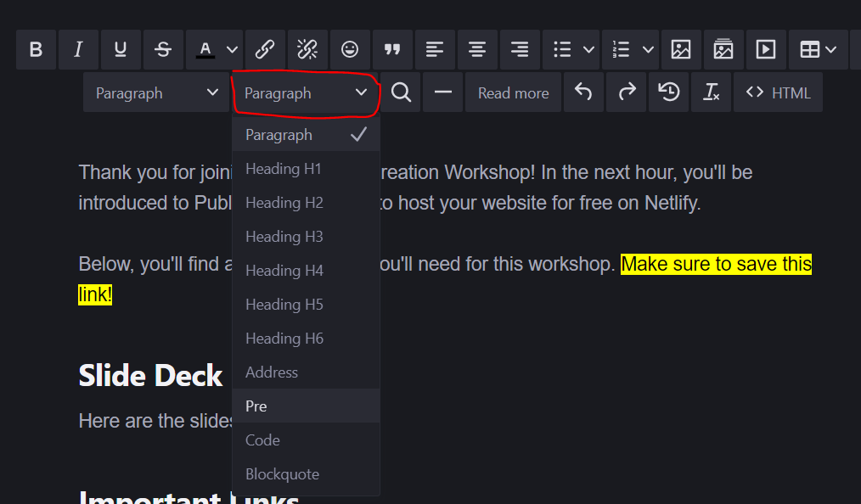
Task: Open the table insert dropdown
Action: point(819,50)
